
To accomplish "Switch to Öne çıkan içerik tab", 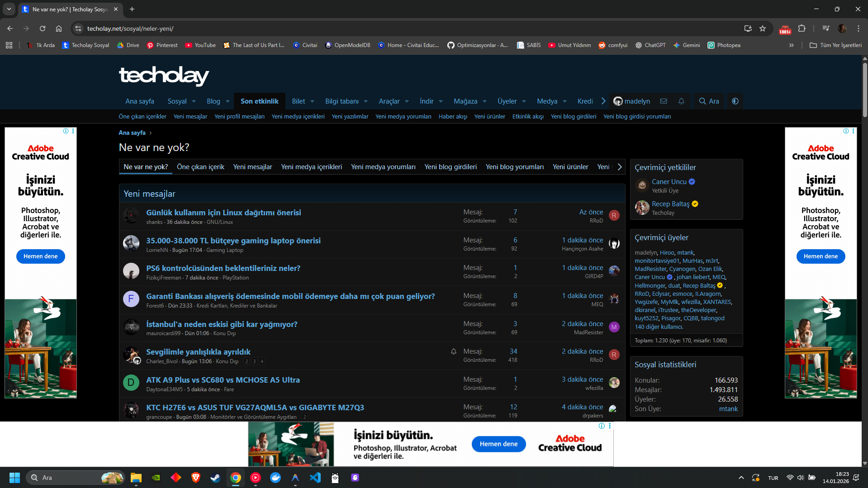I will (201, 167).
